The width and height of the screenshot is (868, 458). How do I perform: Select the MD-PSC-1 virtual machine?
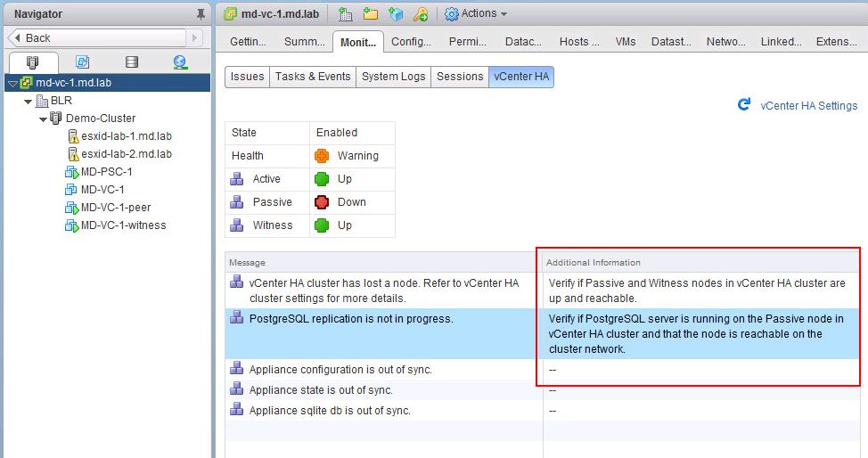pos(107,172)
